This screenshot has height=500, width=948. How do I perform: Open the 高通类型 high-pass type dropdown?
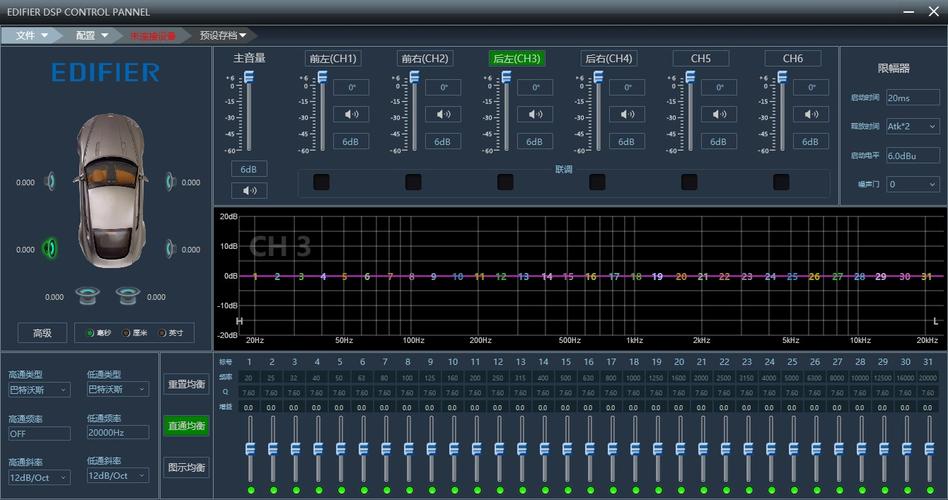coord(39,390)
